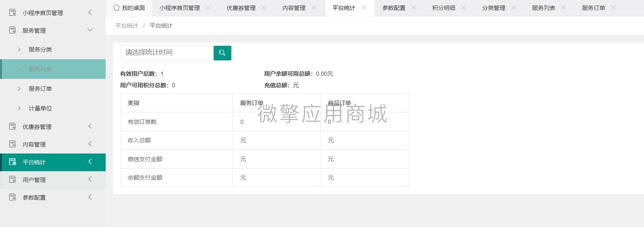The height and width of the screenshot is (227, 644).
Task: Expand the 优惠券管理 menu chevron
Action: pyautogui.click(x=90, y=126)
